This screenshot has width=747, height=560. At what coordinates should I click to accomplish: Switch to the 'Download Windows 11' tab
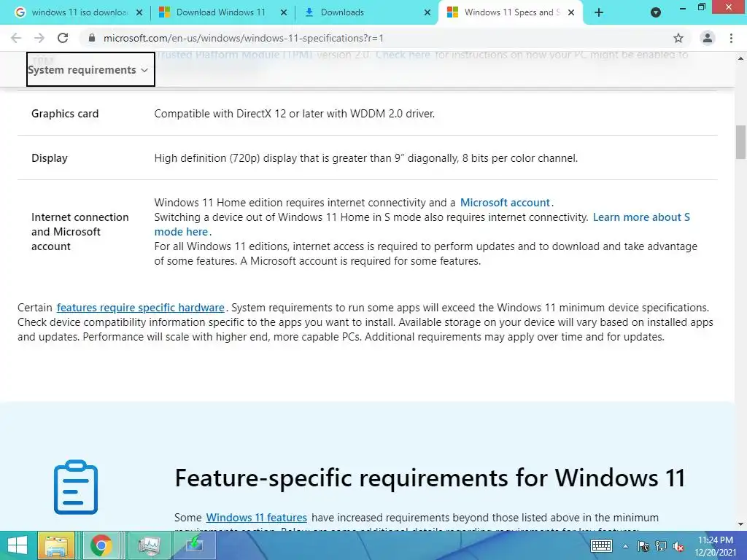tap(222, 12)
